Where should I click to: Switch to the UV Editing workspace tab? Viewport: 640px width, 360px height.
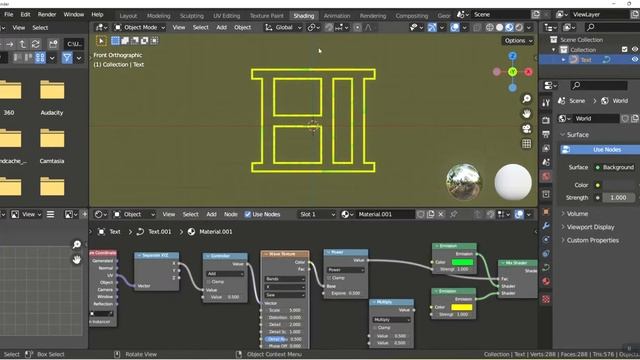tap(227, 16)
